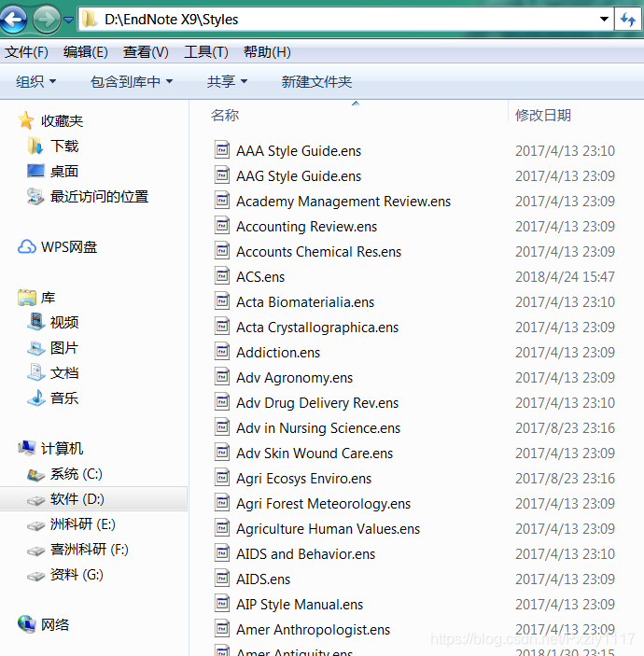The height and width of the screenshot is (656, 644).
Task: Select AIP Style Manual.ens file name
Action: click(x=300, y=605)
